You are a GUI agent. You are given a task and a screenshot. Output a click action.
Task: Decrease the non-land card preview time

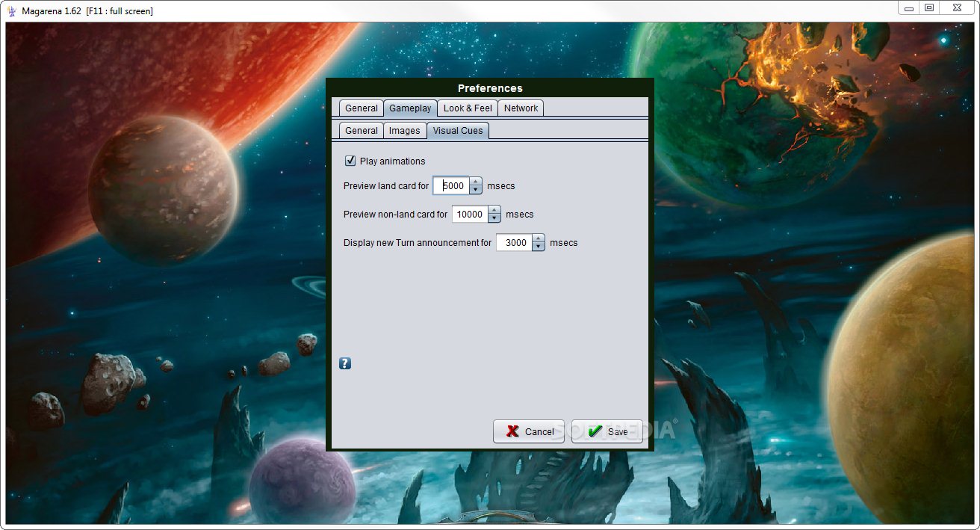pyautogui.click(x=494, y=218)
